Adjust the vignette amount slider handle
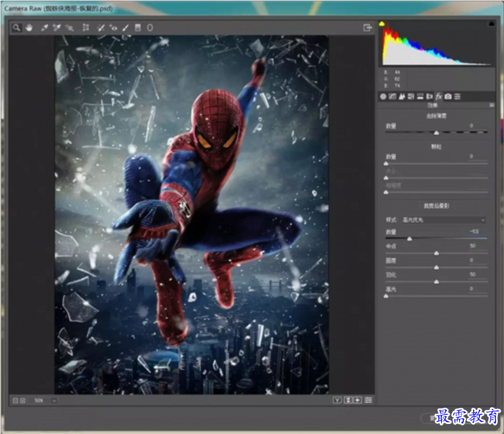 [409, 239]
